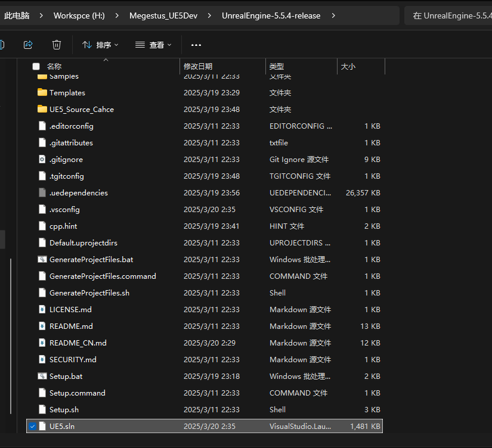Screen dimensions: 492x448
Task: Click UnrealEngine-5.5.4-release breadcrumb
Action: click(x=271, y=15)
